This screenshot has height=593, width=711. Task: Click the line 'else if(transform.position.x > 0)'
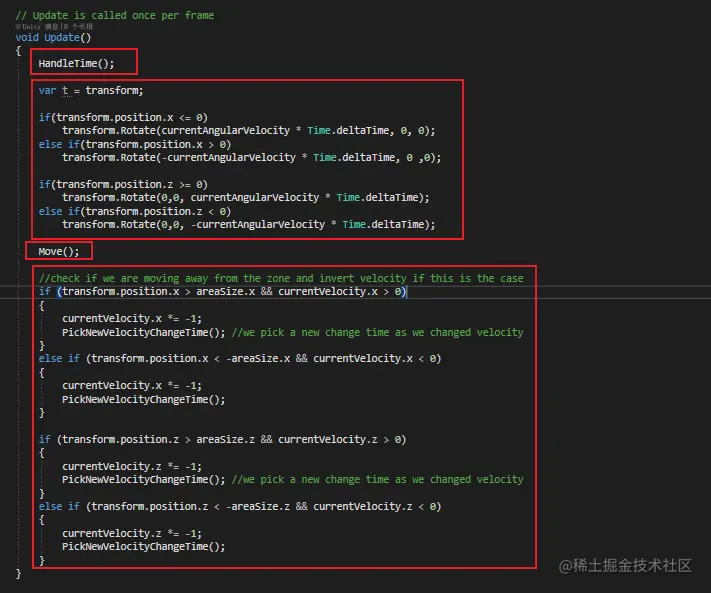(x=135, y=145)
